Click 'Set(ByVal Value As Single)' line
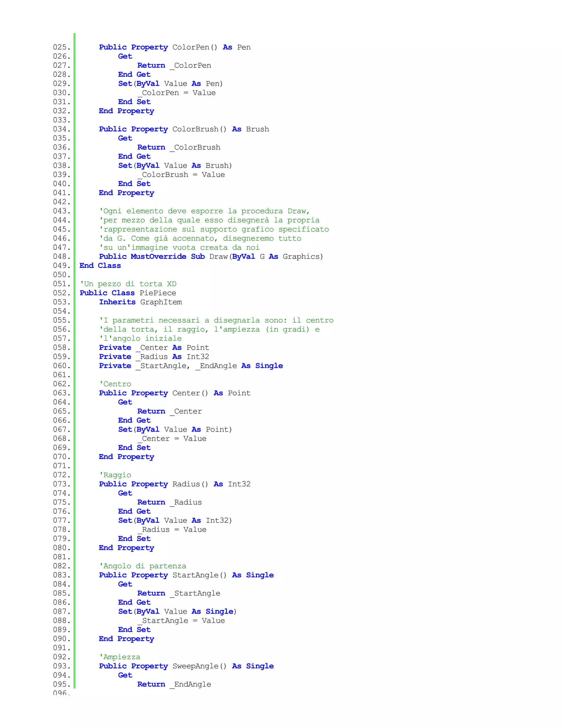Image resolution: width=563 pixels, height=728 pixels. click(x=177, y=611)
